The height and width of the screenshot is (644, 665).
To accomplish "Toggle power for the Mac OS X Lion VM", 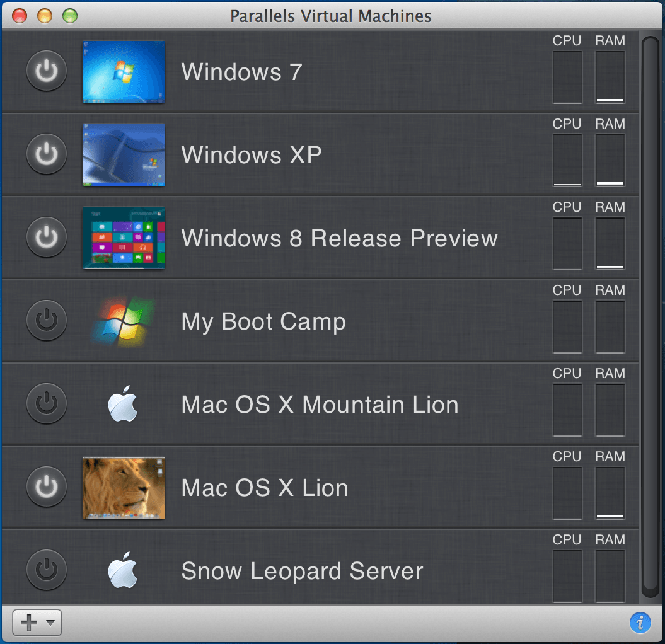I will (x=47, y=486).
